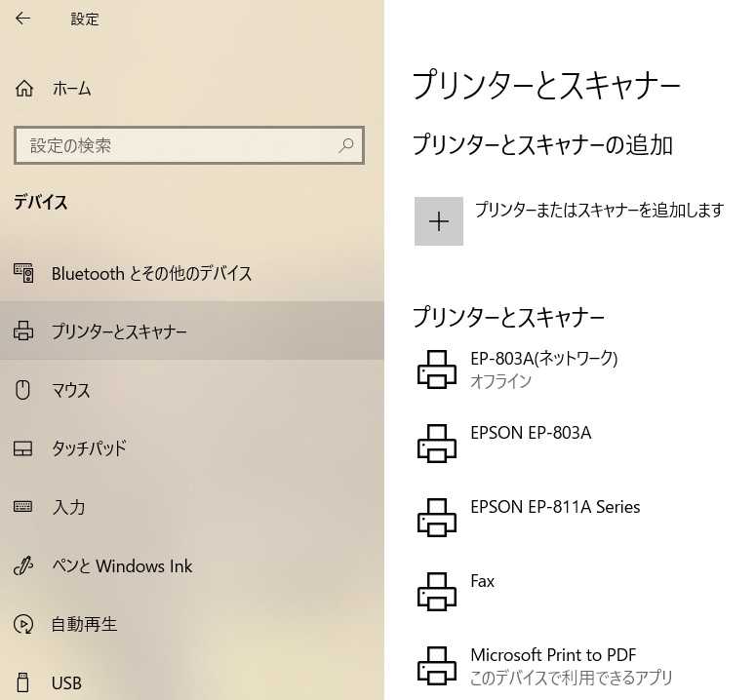Click the EPSON EP-811A Series printer icon
The width and height of the screenshot is (755, 700).
tap(436, 518)
